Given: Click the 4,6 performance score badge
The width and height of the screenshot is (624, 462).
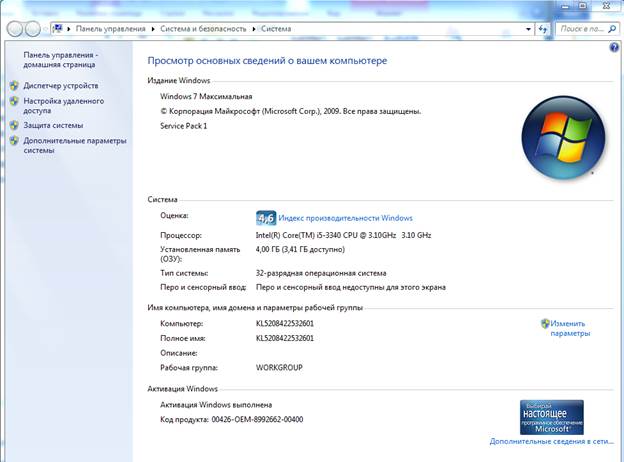Looking at the screenshot, I should click(x=266, y=218).
